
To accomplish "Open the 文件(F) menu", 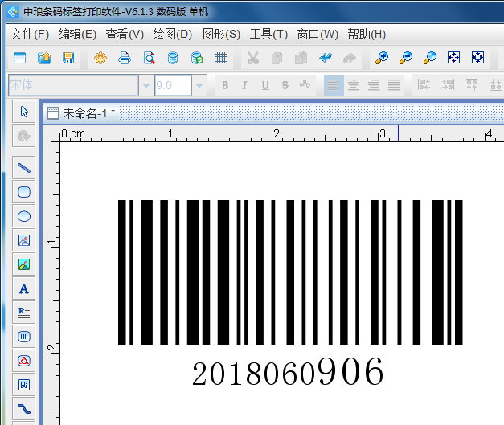I will click(x=30, y=34).
